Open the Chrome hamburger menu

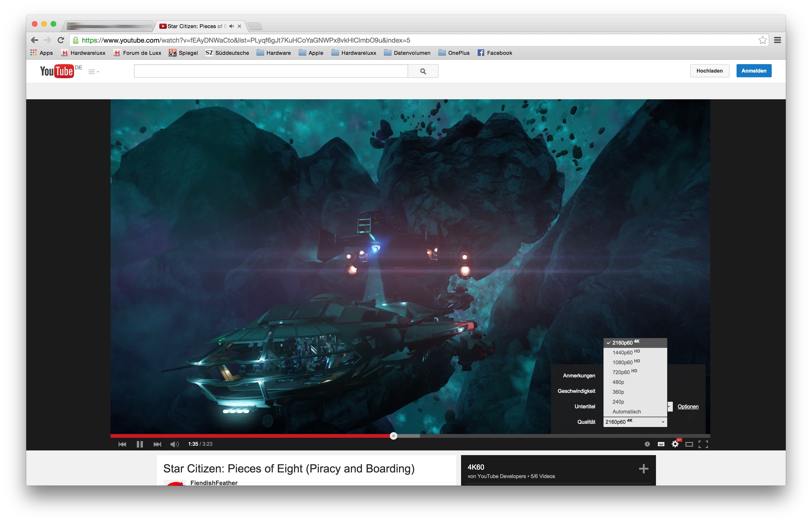point(777,40)
